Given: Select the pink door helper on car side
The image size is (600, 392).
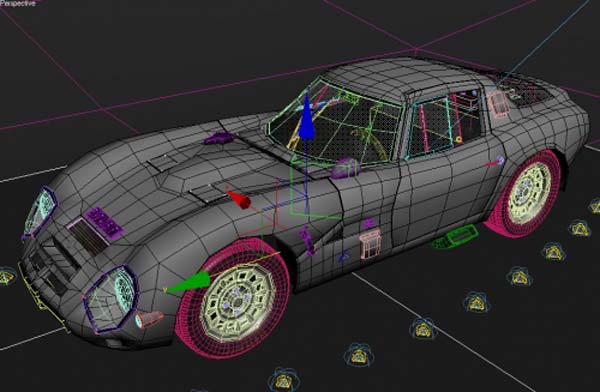Looking at the screenshot, I should pyautogui.click(x=370, y=243).
